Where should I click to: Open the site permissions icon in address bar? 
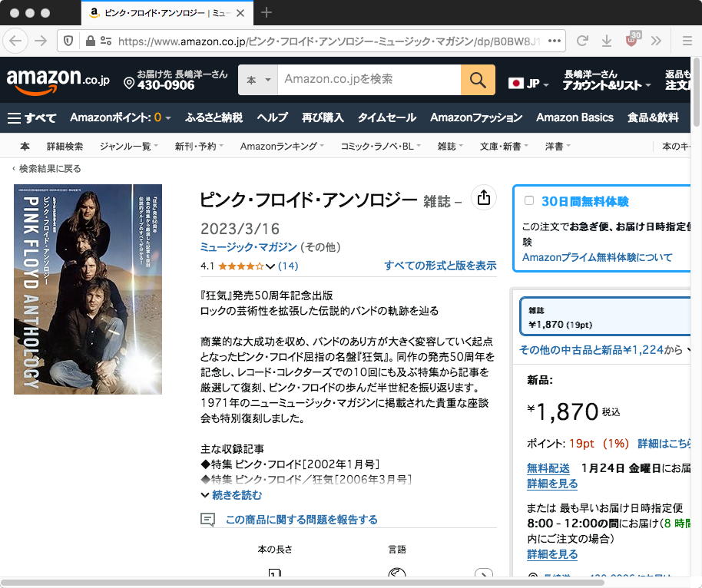[106, 41]
